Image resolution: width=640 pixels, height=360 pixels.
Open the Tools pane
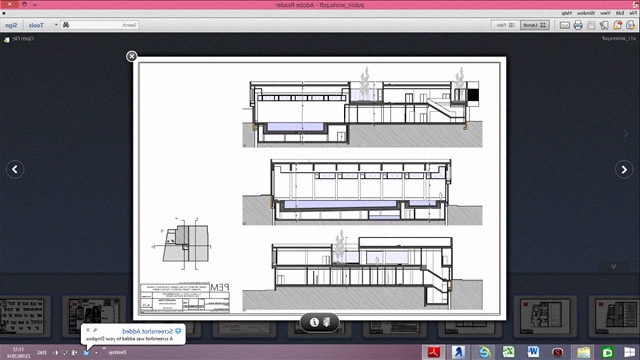tap(36, 25)
